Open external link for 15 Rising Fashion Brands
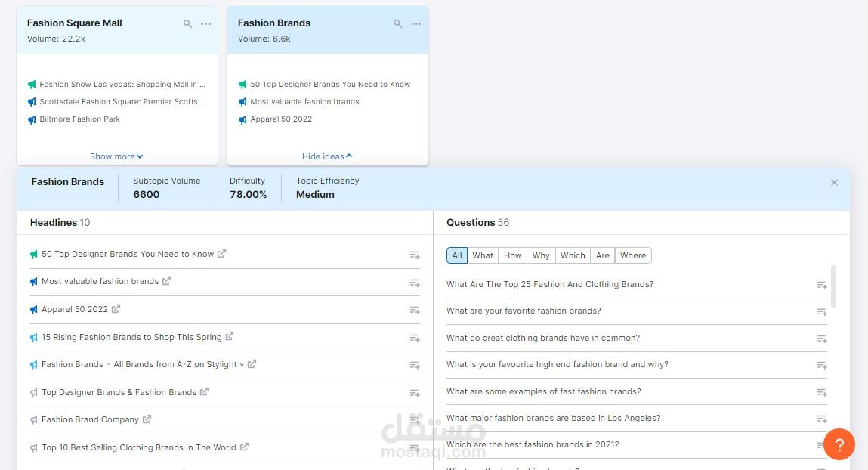This screenshot has width=868, height=470. [x=230, y=336]
